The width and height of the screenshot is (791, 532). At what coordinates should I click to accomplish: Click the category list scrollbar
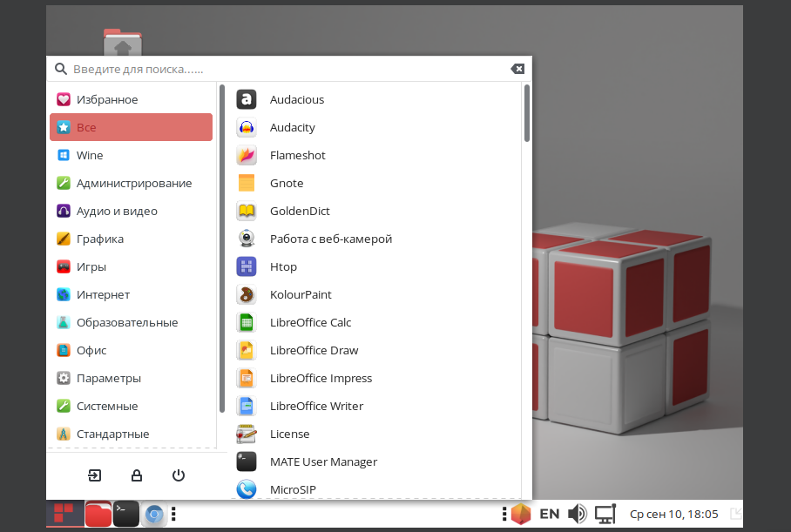tap(222, 248)
